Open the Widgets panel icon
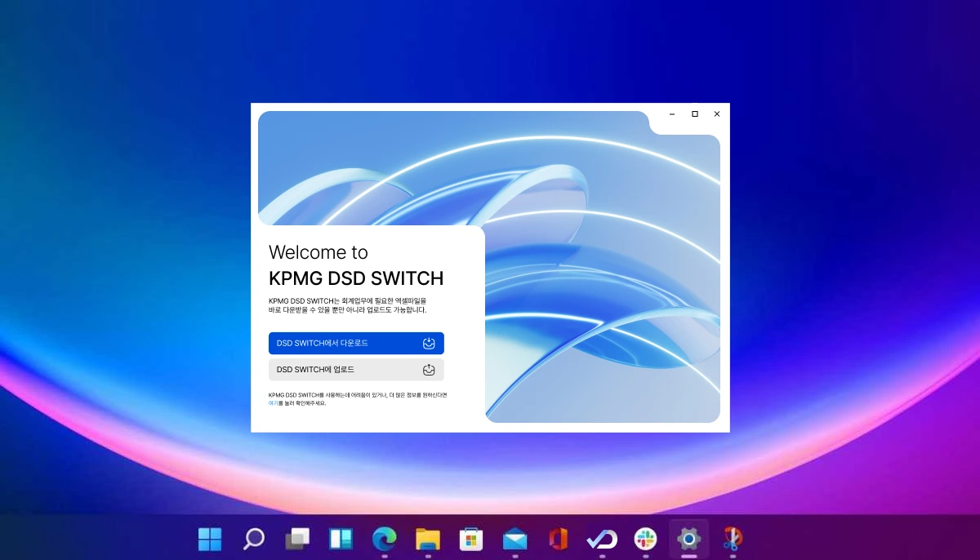Screen dimensions: 980x560 341,539
